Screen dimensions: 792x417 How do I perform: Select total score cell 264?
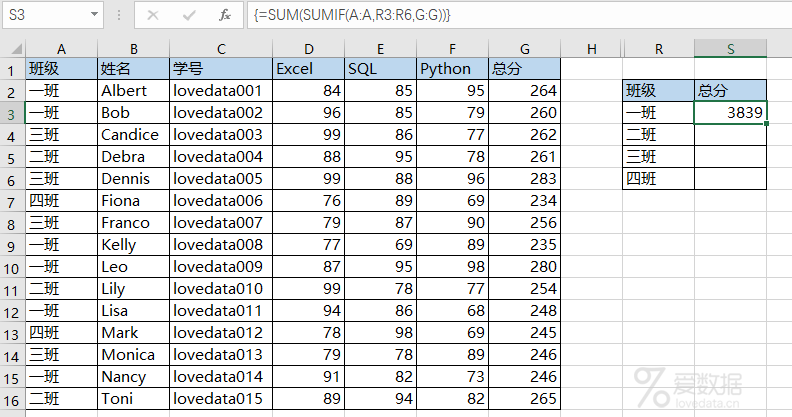tap(525, 91)
